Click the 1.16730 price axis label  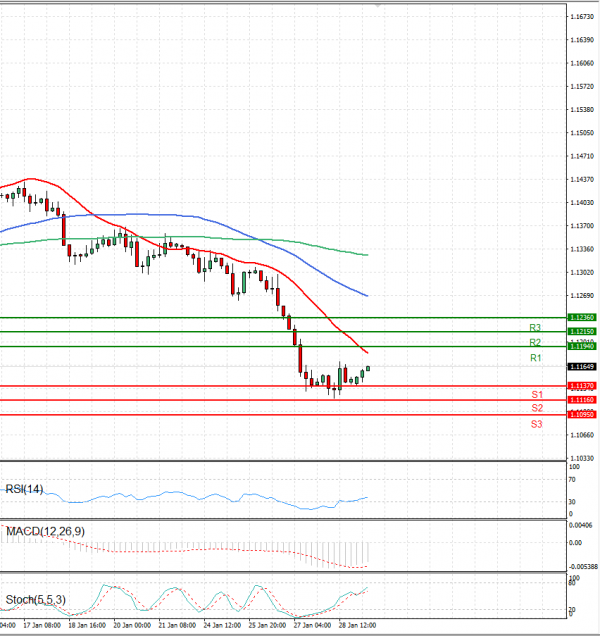(582, 17)
